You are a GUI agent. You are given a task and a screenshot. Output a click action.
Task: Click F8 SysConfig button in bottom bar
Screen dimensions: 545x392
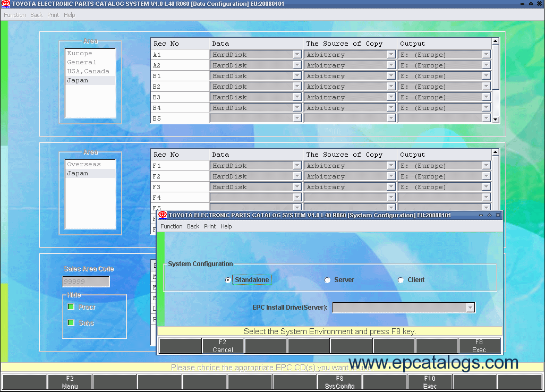point(339,382)
